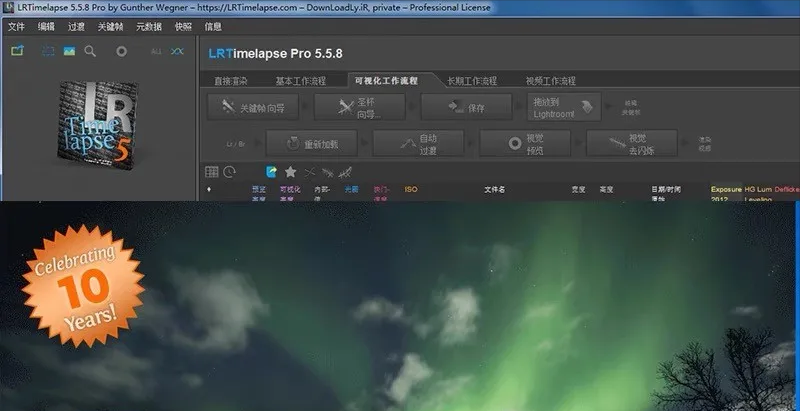
Task: Click the blue export arrow icon
Action: [271, 172]
